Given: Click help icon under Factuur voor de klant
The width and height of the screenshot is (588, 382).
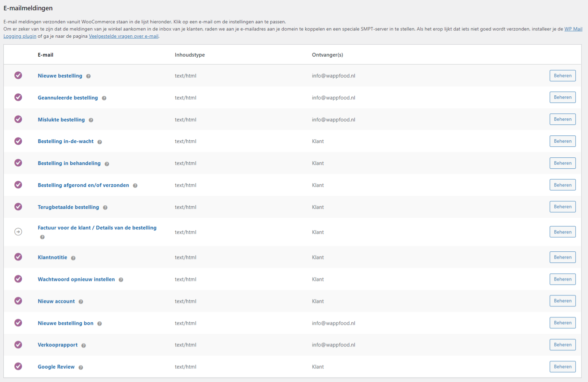Looking at the screenshot, I should pos(42,237).
